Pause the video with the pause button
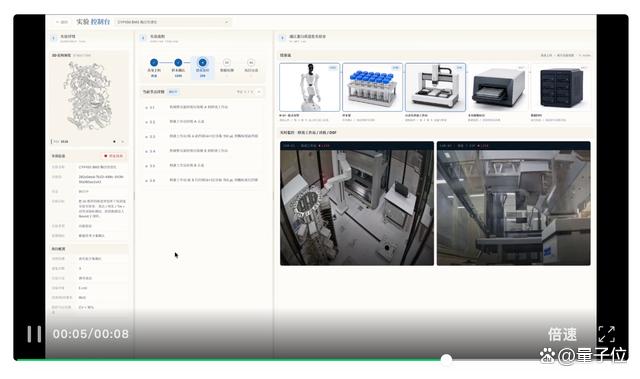 34,334
